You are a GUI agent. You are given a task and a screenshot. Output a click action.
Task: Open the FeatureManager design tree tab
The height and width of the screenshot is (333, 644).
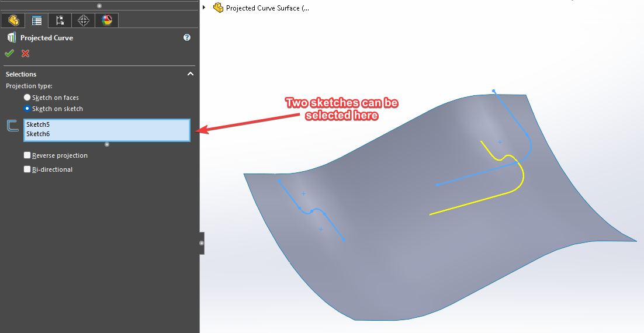pos(13,20)
